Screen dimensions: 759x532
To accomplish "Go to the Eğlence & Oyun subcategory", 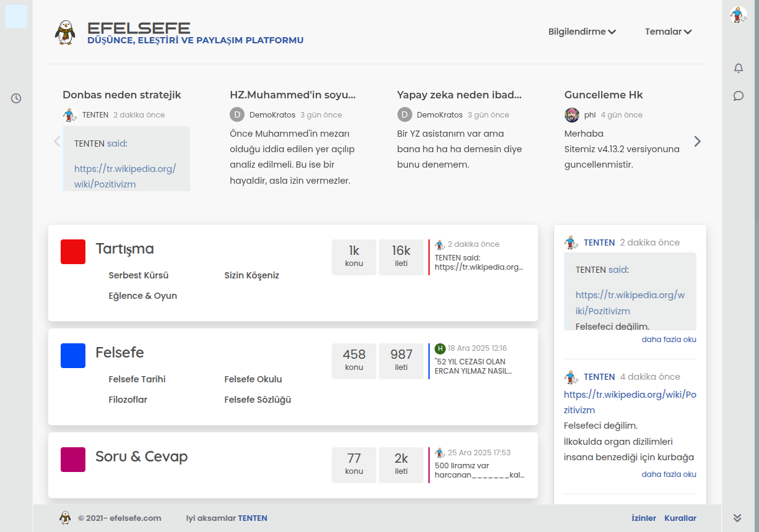I will pyautogui.click(x=143, y=296).
